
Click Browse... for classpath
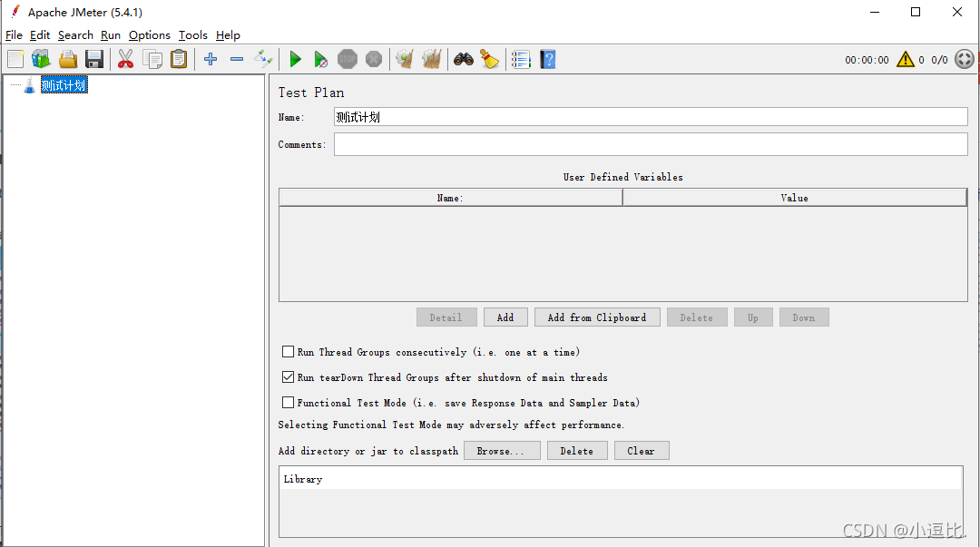[x=502, y=451]
